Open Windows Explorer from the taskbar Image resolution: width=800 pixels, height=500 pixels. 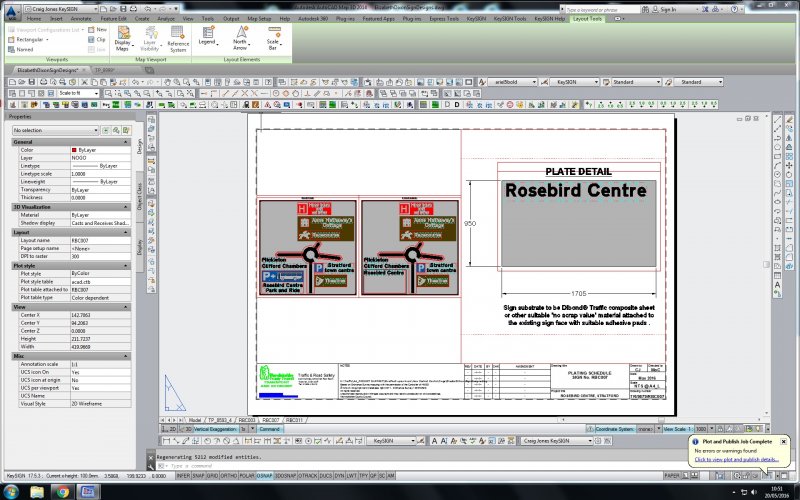click(x=37, y=492)
